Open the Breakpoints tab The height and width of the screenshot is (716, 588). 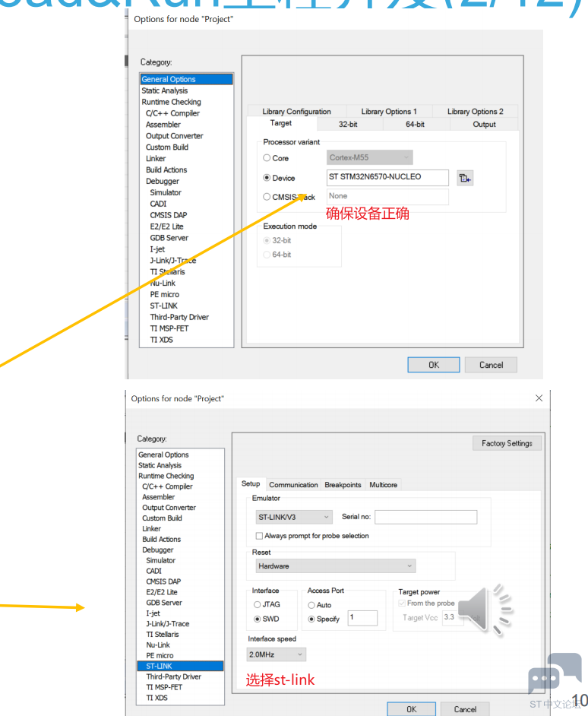pos(343,485)
